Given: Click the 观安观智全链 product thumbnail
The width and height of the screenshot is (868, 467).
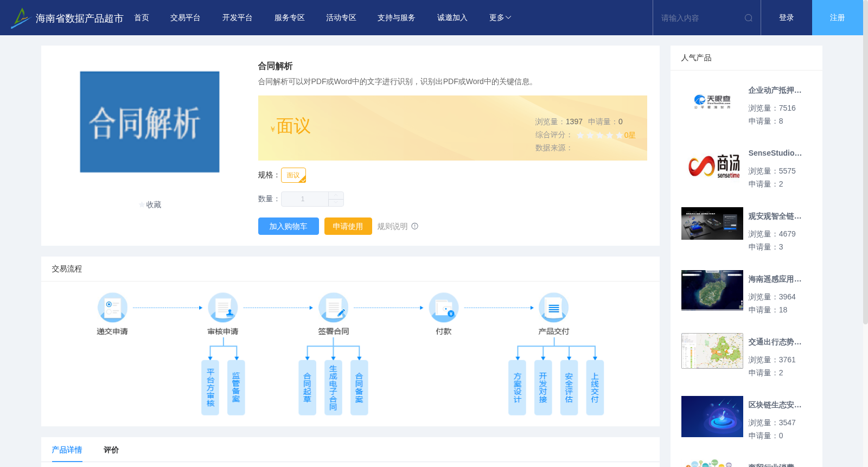Looking at the screenshot, I should click(712, 223).
